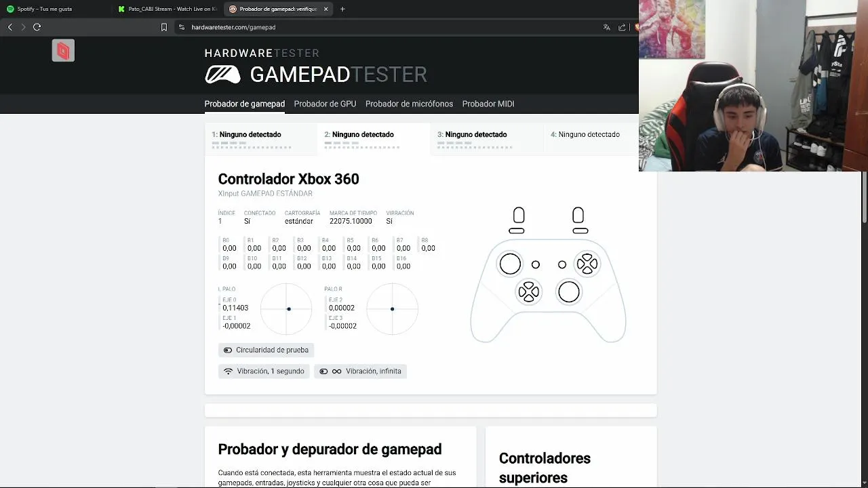Viewport: 868px width, 488px height.
Task: Click the PALO R stick position plot
Action: [392, 309]
